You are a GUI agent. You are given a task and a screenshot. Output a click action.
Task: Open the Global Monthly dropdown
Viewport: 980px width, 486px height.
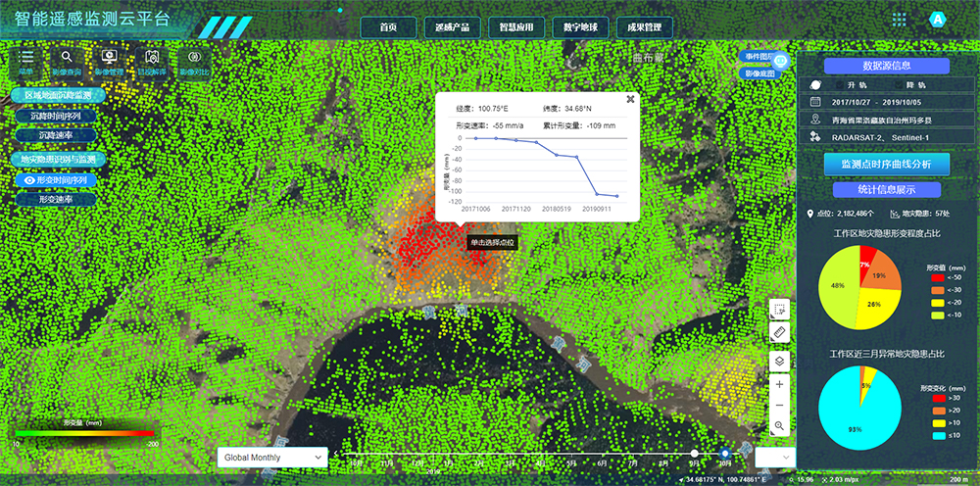pyautogui.click(x=272, y=457)
